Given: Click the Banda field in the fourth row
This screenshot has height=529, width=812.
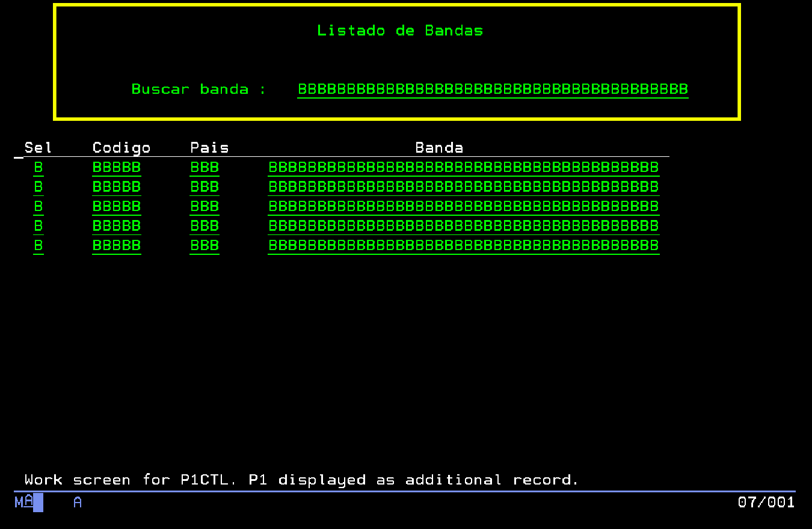Looking at the screenshot, I should [x=463, y=226].
